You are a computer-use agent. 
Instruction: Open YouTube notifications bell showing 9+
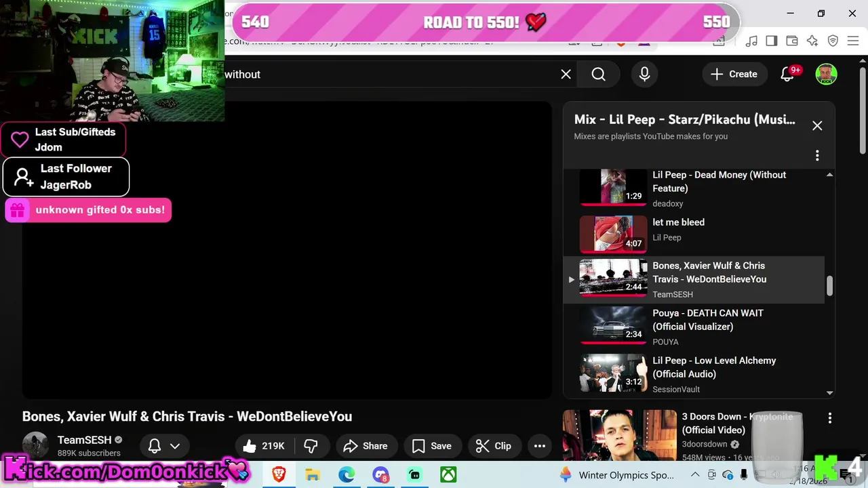click(787, 74)
